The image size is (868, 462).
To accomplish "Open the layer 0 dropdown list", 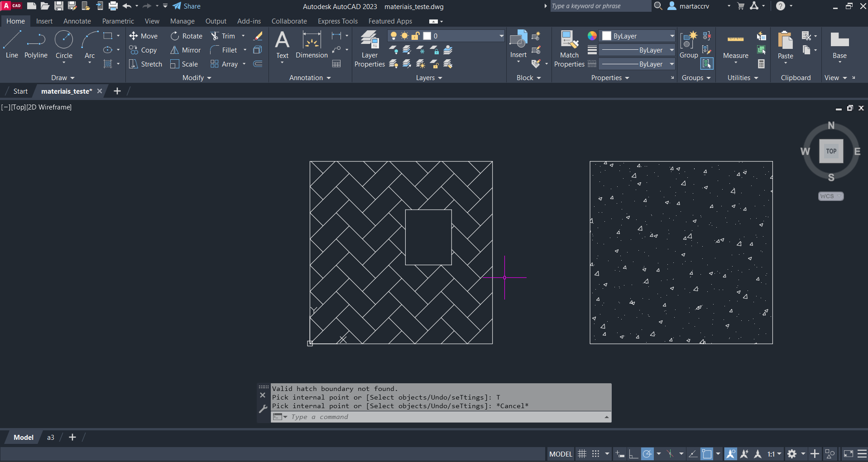I will click(501, 36).
